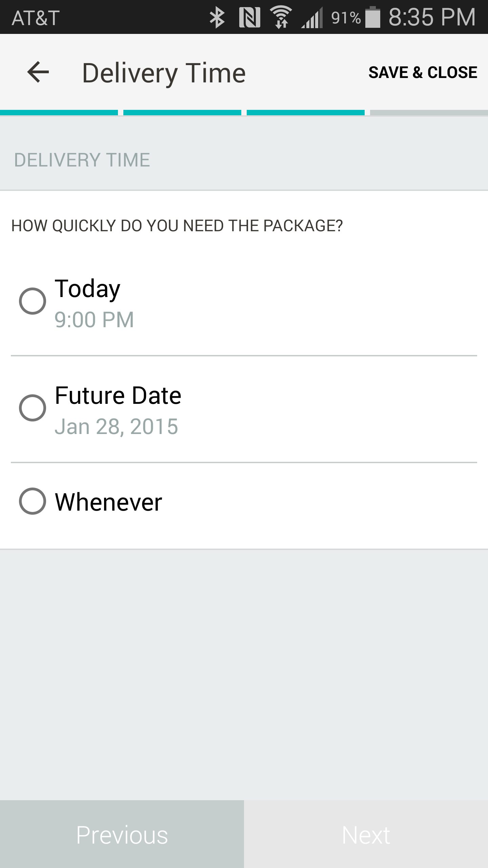Select the Today radio button
This screenshot has width=488, height=868.
[33, 301]
